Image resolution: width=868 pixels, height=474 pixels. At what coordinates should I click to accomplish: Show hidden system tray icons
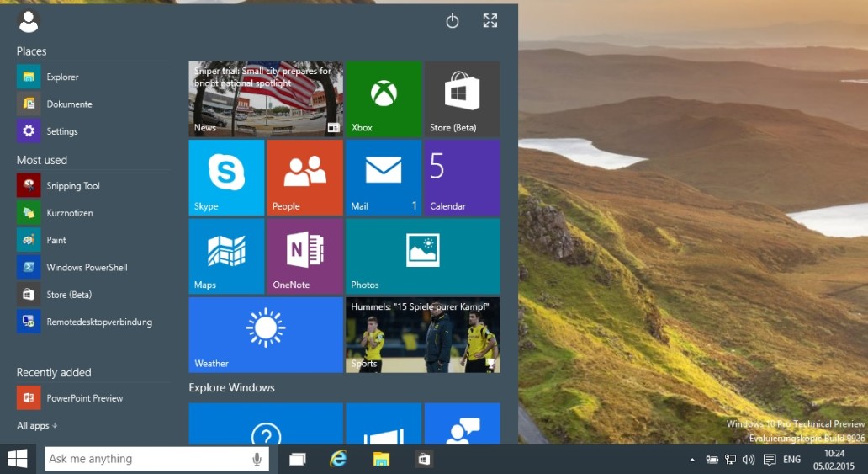coord(692,460)
